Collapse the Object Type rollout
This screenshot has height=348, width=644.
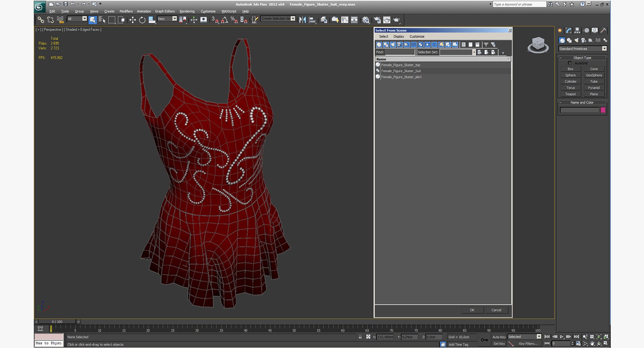click(582, 58)
